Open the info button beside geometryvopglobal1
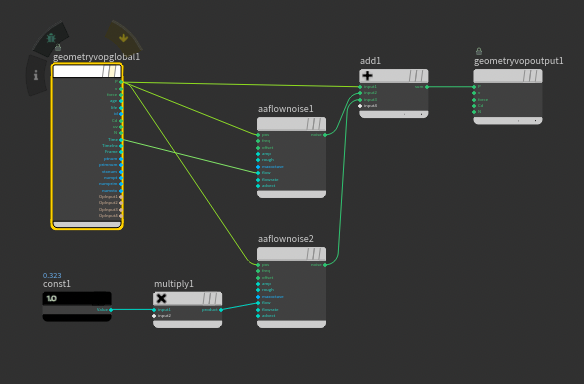 (36, 75)
